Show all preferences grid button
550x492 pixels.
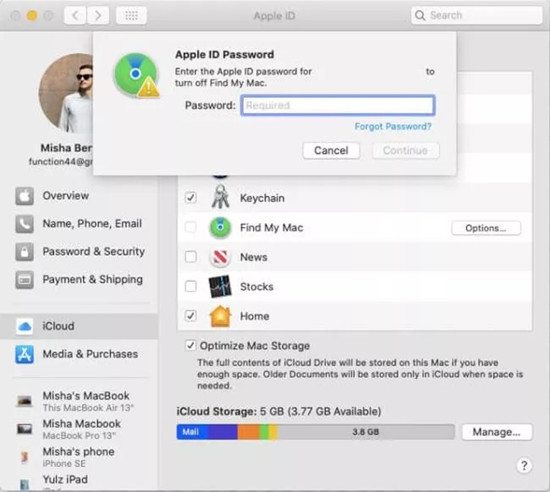point(131,15)
